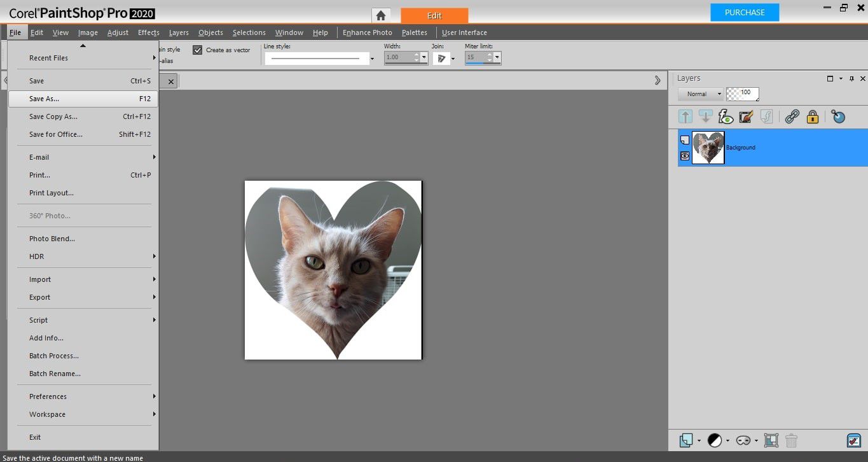Open the Adjust menu
868x462 pixels.
[118, 32]
